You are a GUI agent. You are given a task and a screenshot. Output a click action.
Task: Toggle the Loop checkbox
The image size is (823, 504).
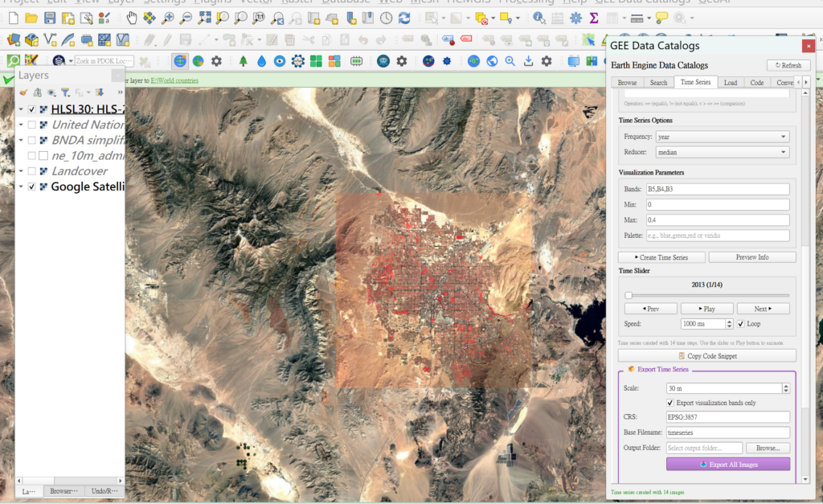(x=740, y=324)
